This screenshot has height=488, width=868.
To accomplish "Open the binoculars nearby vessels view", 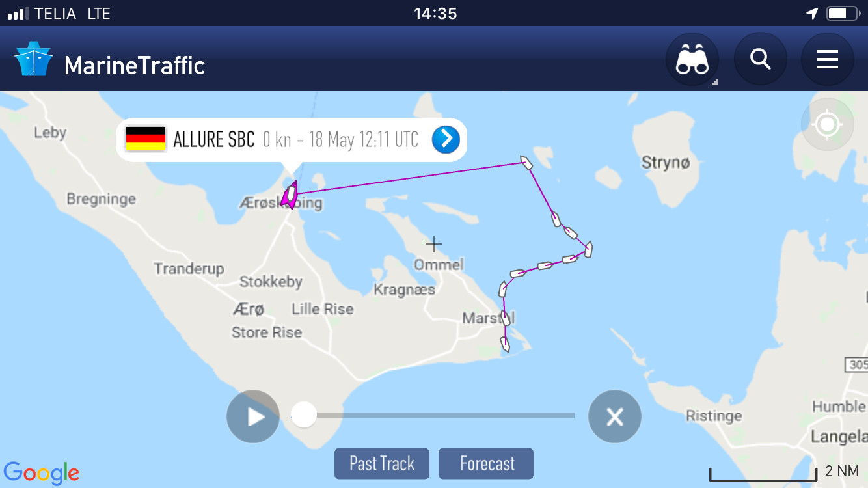I will click(692, 60).
